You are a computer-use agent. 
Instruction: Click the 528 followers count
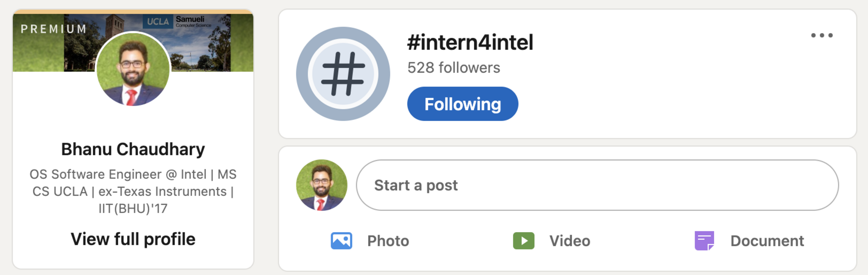(x=453, y=67)
